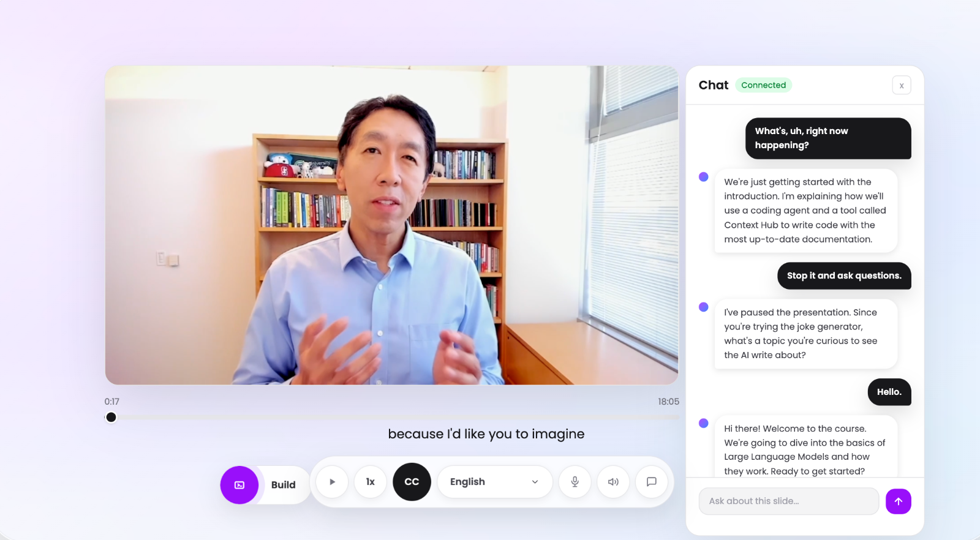Screen dimensions: 980x540
Task: Click the assistant avatar dot beside paused reply
Action: pyautogui.click(x=704, y=307)
